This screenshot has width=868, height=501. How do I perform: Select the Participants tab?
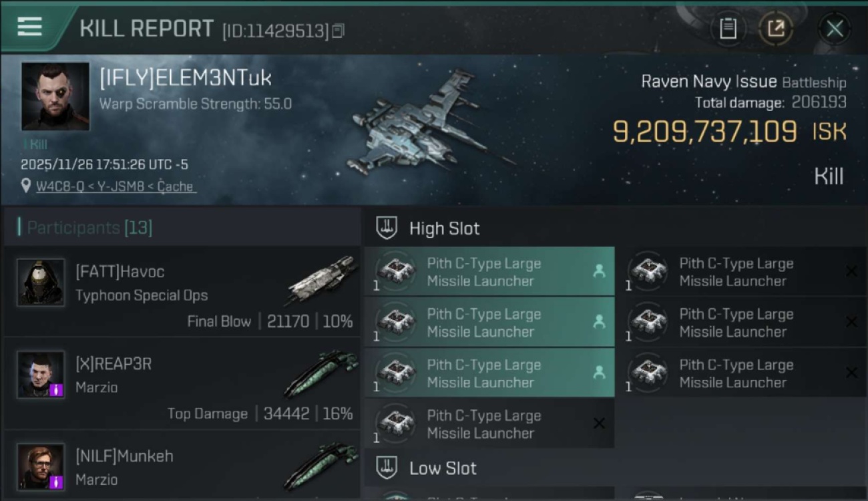point(89,228)
